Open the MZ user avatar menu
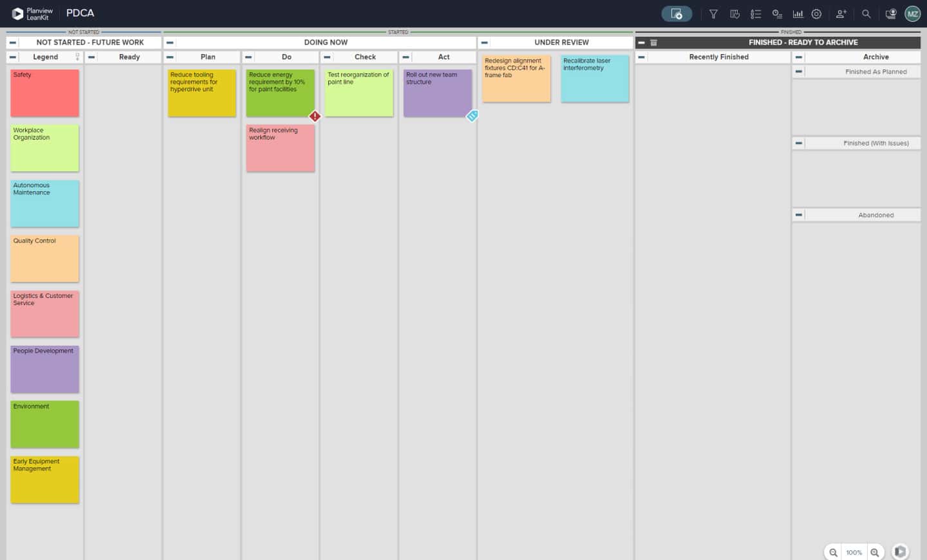 (912, 14)
